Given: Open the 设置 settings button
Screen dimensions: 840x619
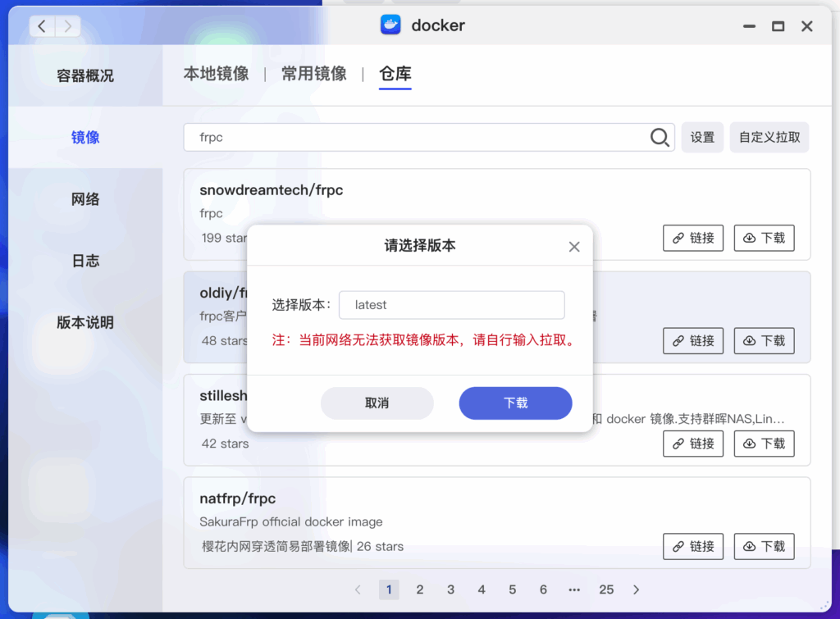Looking at the screenshot, I should pos(702,137).
